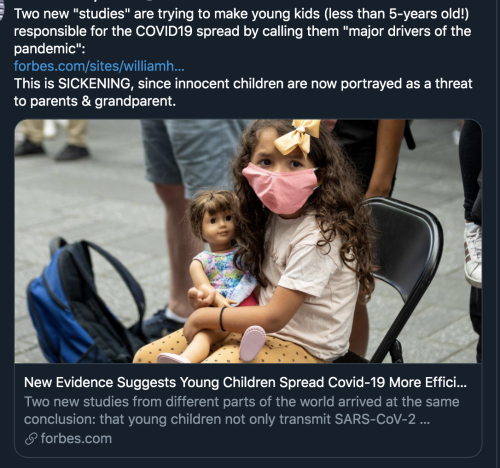This screenshot has width=500, height=468.
Task: Open the 'New Evidence Suggests Young Children' headline
Action: pyautogui.click(x=245, y=382)
